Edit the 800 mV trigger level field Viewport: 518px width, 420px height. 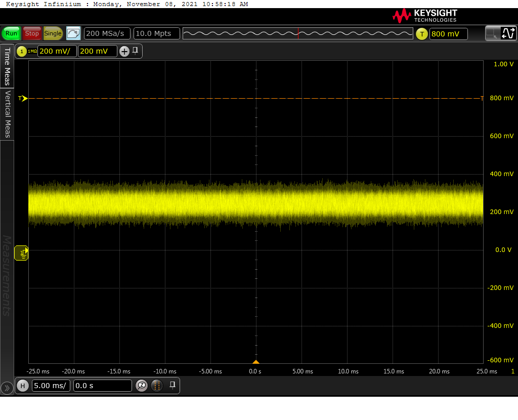point(448,34)
